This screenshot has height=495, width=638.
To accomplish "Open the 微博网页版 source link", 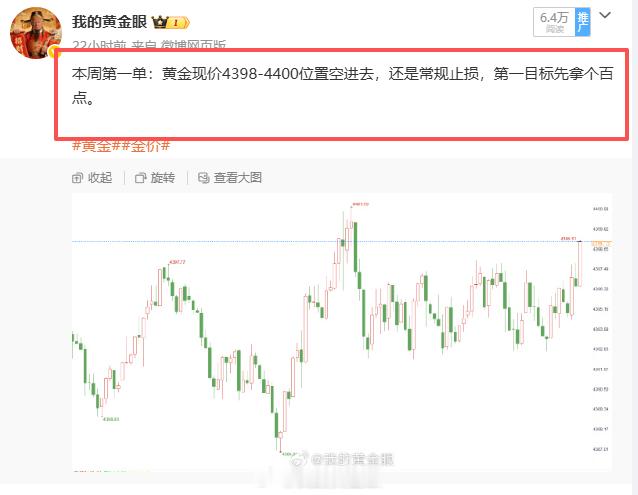I will (193, 45).
